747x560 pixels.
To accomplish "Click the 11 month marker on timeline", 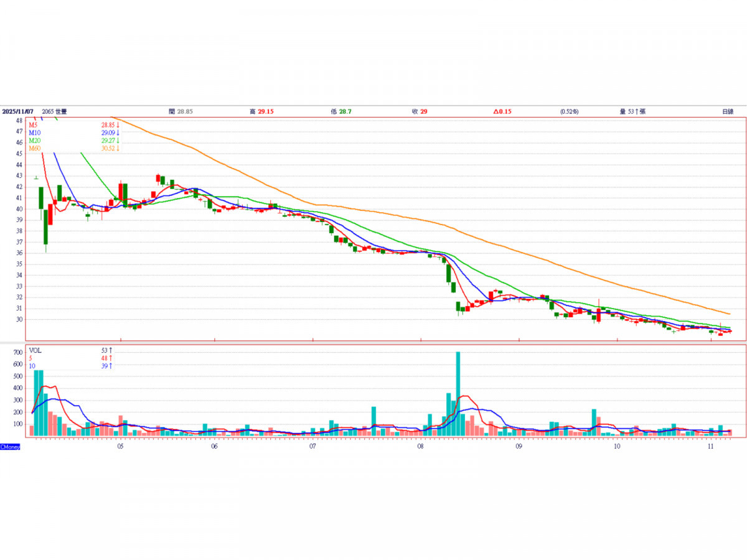I will coord(711,446).
